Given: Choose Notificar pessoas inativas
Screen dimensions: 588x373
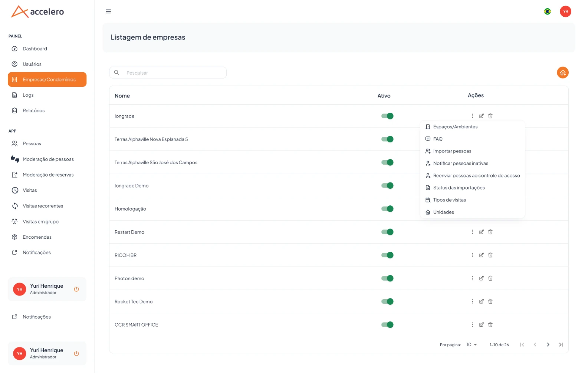Looking at the screenshot, I should click(472, 164).
